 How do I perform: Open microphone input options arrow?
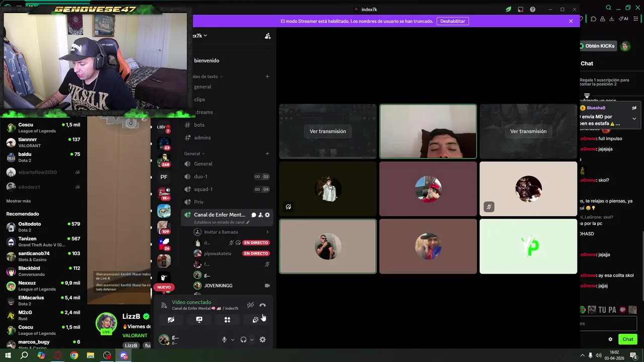click(x=232, y=340)
